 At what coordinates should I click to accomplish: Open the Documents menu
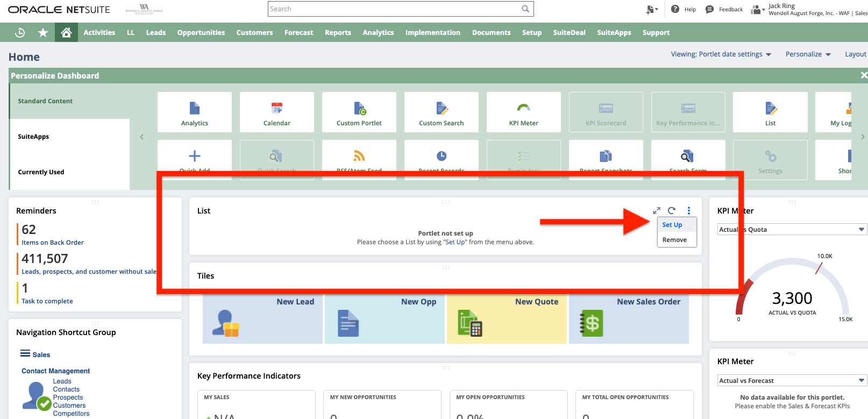pos(492,33)
